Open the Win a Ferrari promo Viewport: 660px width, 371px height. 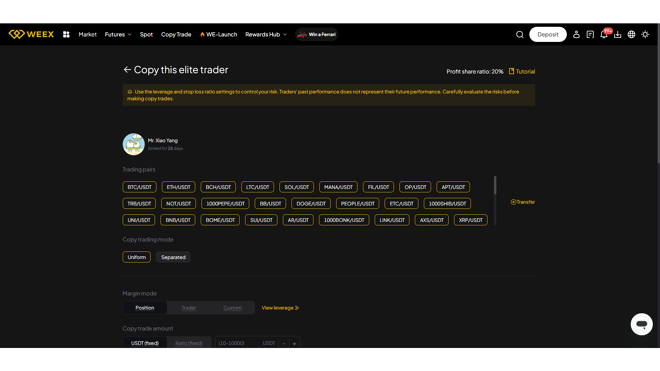coord(317,35)
